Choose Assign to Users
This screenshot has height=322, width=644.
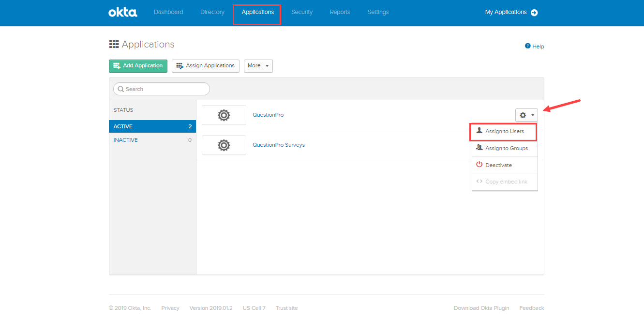[x=505, y=131]
